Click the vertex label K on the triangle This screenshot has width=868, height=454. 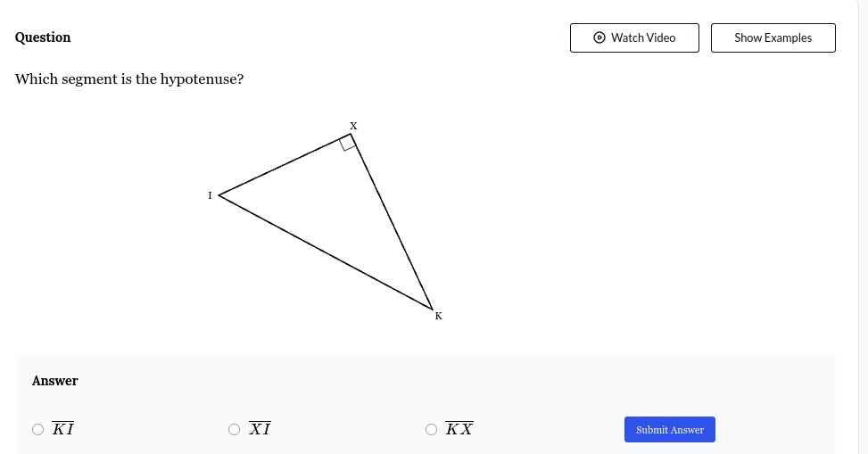coord(438,316)
